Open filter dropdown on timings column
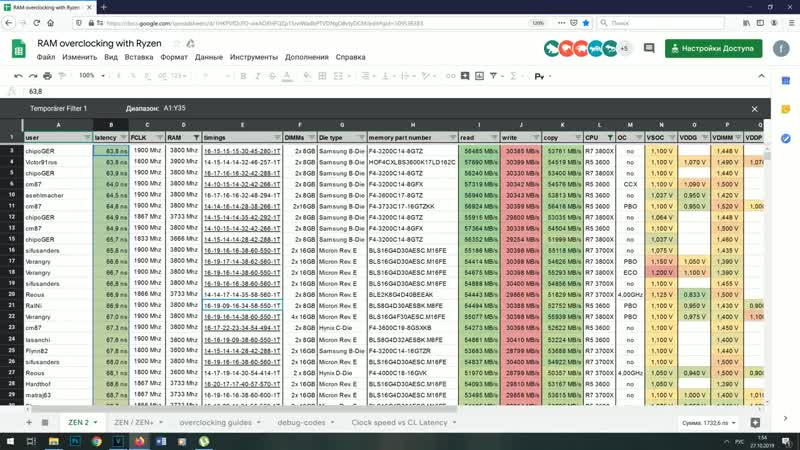Viewport: 800px width, 450px height. 277,138
